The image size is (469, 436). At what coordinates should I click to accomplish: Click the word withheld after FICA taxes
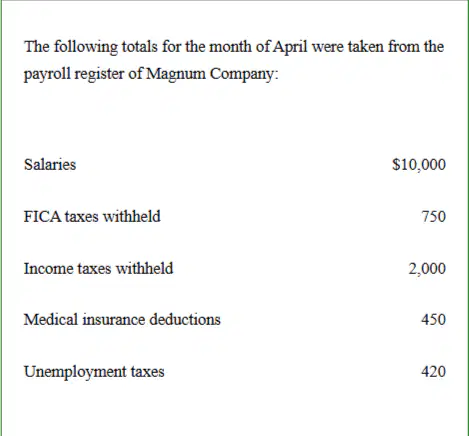point(132,216)
